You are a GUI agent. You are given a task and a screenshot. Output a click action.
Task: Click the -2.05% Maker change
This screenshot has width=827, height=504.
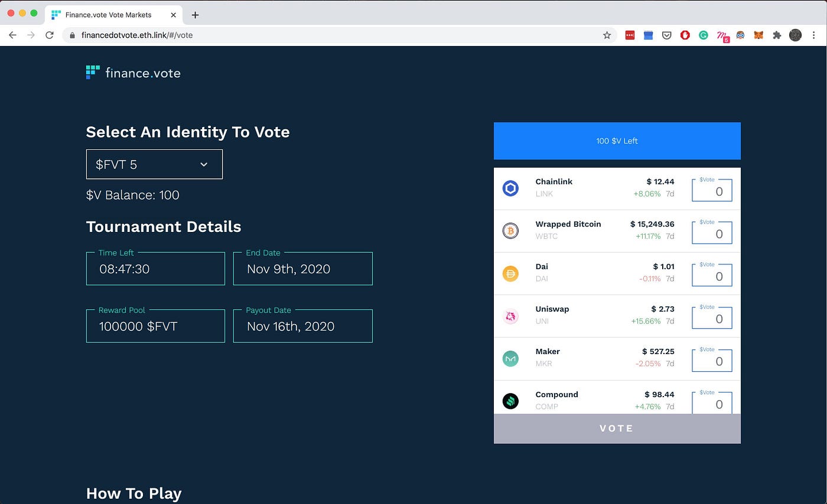(648, 364)
